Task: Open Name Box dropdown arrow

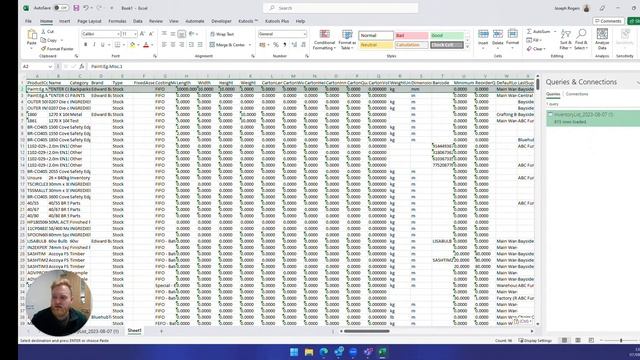Action: [x=50, y=66]
